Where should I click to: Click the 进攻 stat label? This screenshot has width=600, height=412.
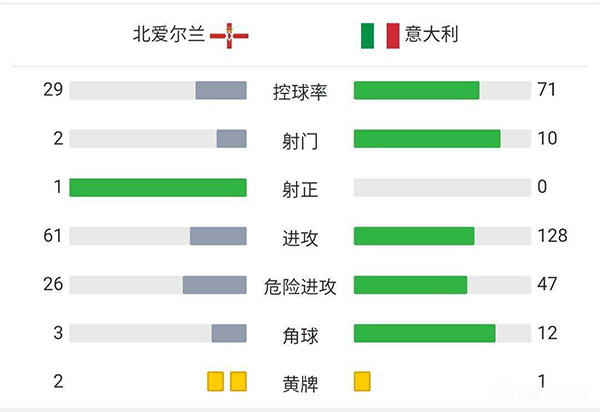(300, 237)
